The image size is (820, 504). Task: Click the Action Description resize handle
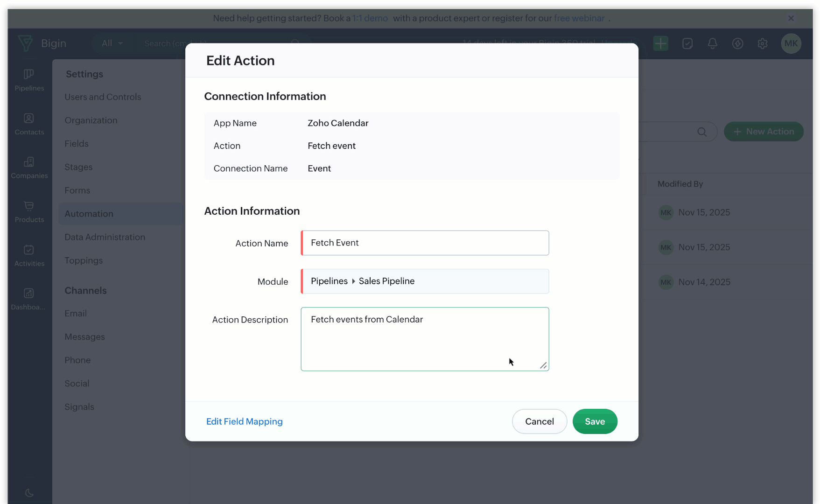coord(543,365)
